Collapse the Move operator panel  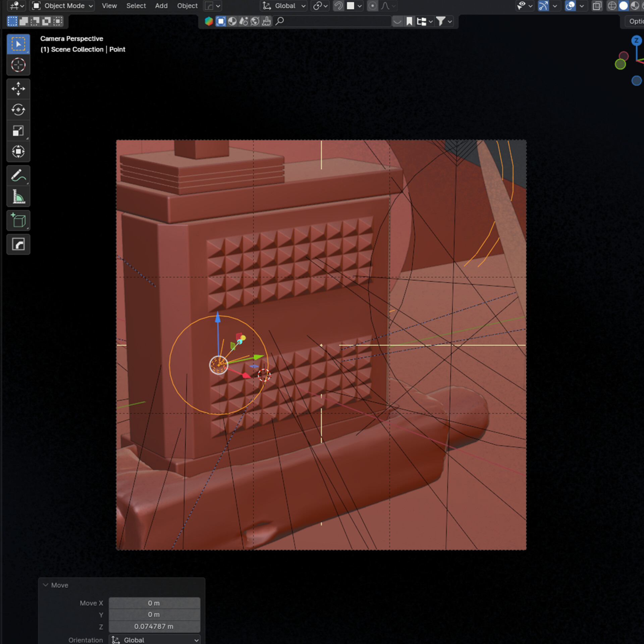(x=46, y=585)
